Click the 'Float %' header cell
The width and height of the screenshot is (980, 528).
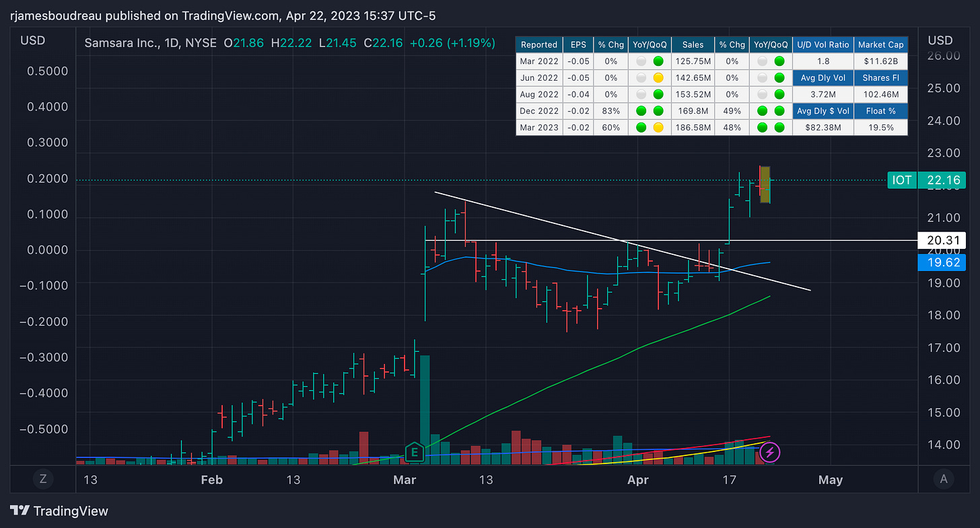pos(880,111)
